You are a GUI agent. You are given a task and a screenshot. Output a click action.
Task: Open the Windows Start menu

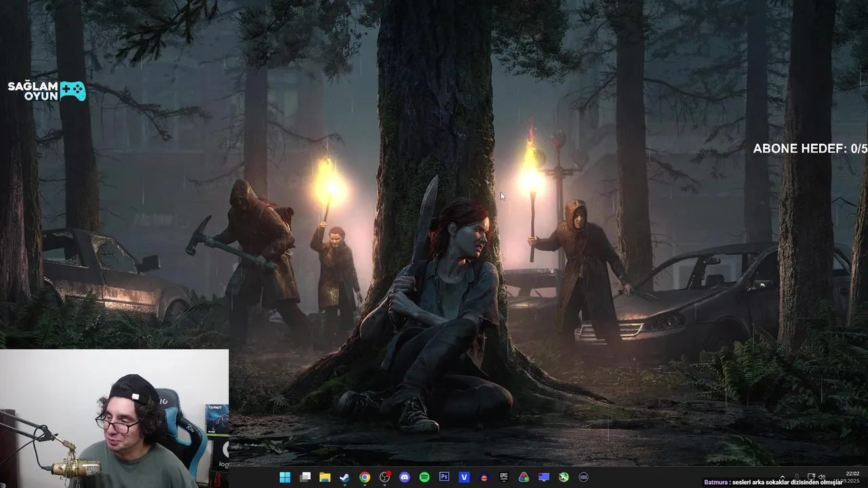[285, 477]
